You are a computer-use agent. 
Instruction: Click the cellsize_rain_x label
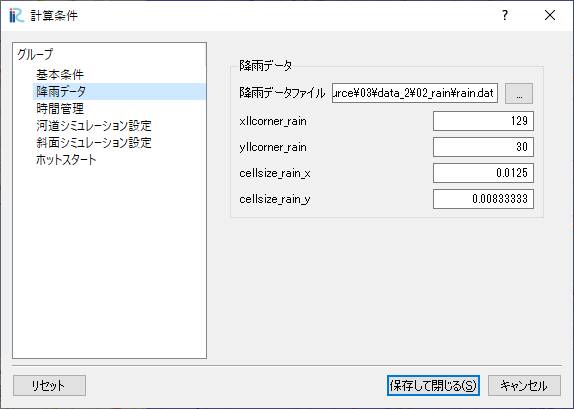click(x=275, y=173)
